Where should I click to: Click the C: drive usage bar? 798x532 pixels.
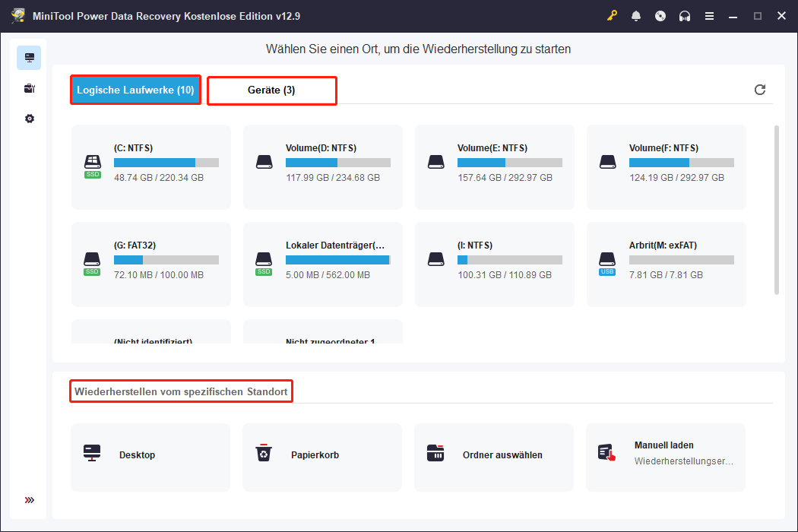pyautogui.click(x=166, y=163)
